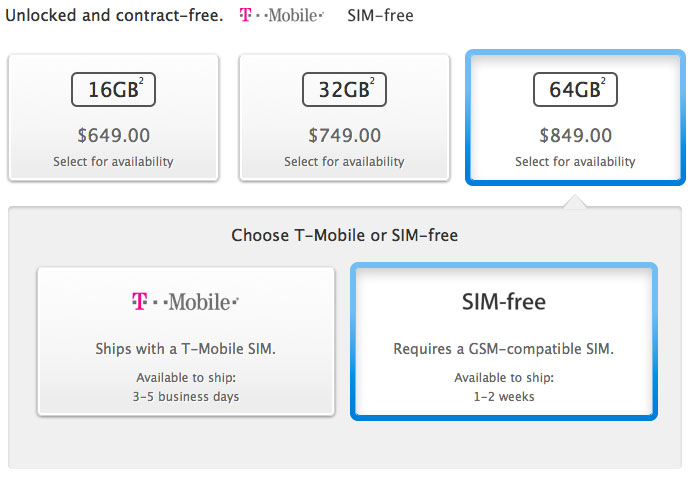
Task: Click the 'Ships with a T-Mobile SIM' text
Action: [185, 349]
